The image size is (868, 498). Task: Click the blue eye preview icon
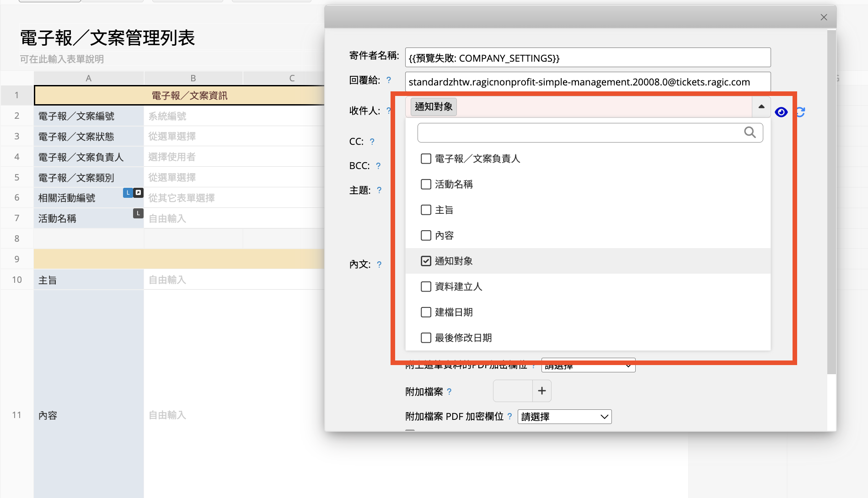click(x=781, y=112)
